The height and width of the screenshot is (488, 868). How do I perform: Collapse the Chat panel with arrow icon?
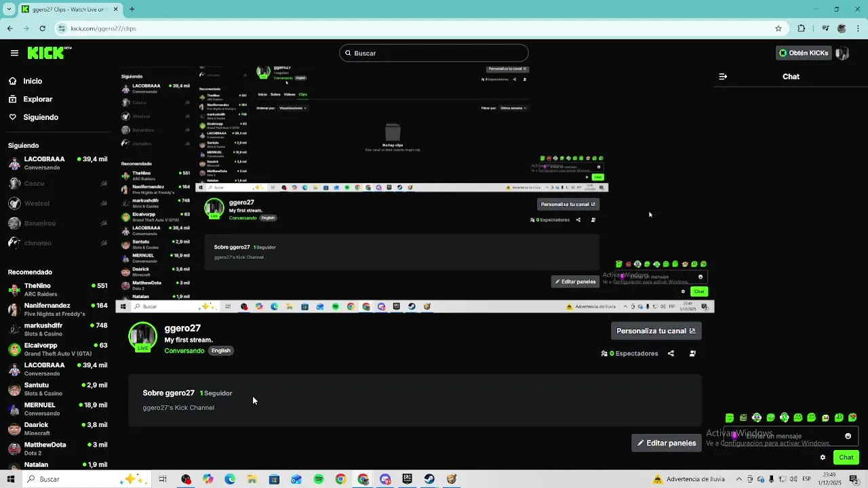click(x=723, y=77)
